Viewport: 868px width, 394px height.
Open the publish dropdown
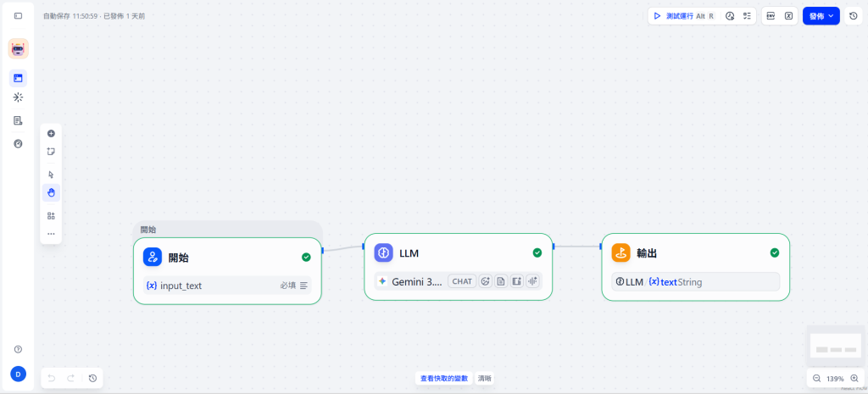(821, 16)
